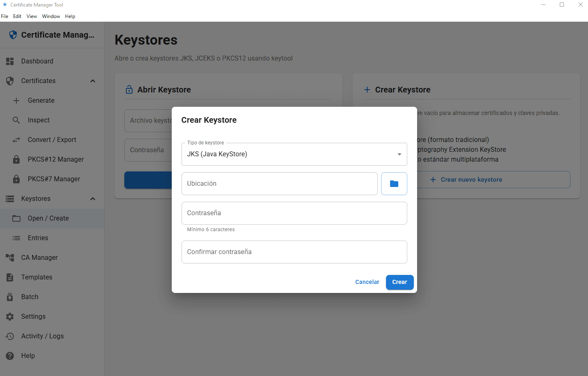Click inside the Confirmar contraseña field
Screen dimensions: 588x376
coord(294,252)
